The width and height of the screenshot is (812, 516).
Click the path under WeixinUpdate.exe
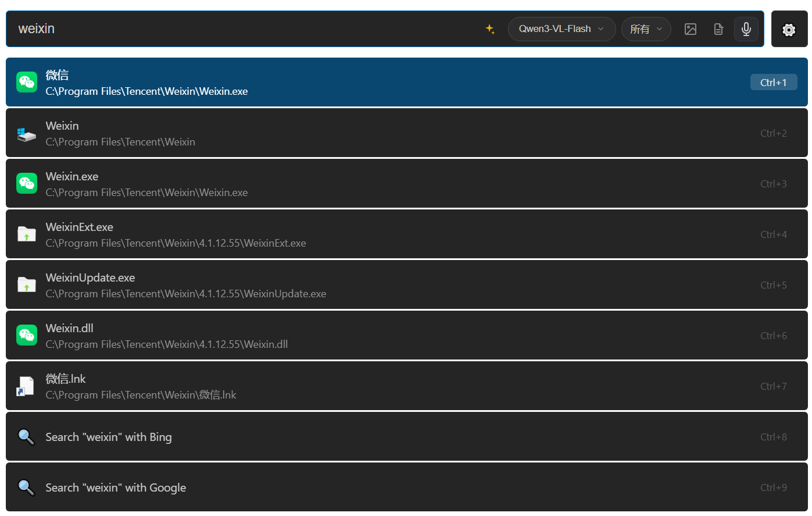186,294
